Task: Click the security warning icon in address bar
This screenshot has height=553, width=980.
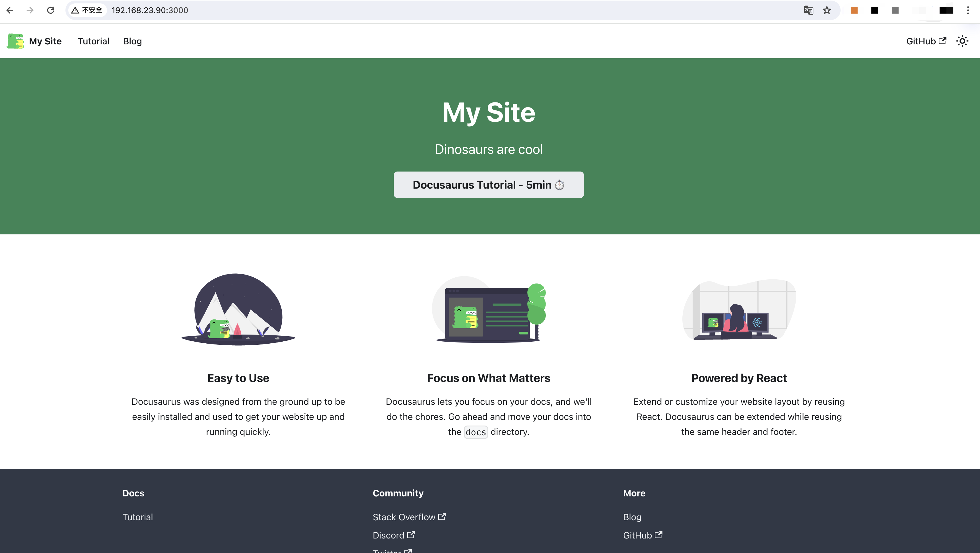Action: (75, 10)
